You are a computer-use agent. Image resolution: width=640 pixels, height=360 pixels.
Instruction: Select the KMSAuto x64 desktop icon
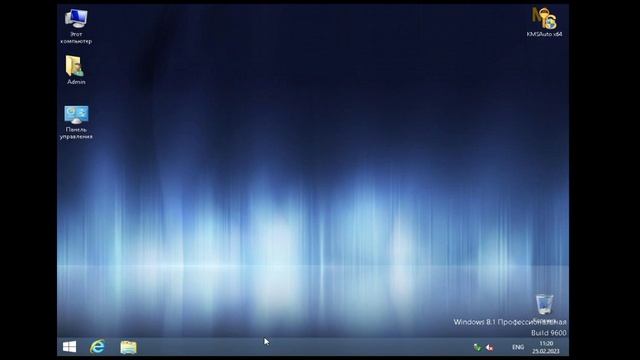pos(544,22)
